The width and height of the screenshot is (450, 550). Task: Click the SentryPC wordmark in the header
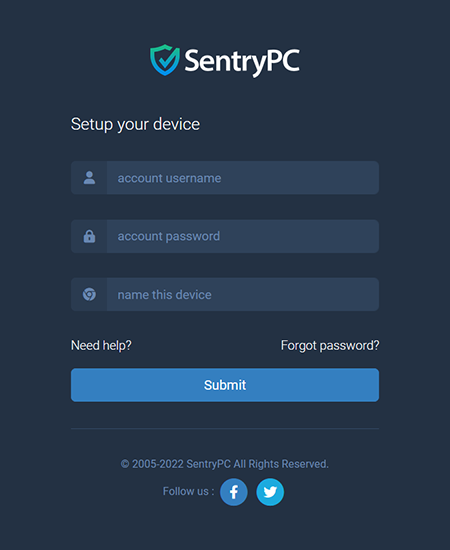[242, 62]
